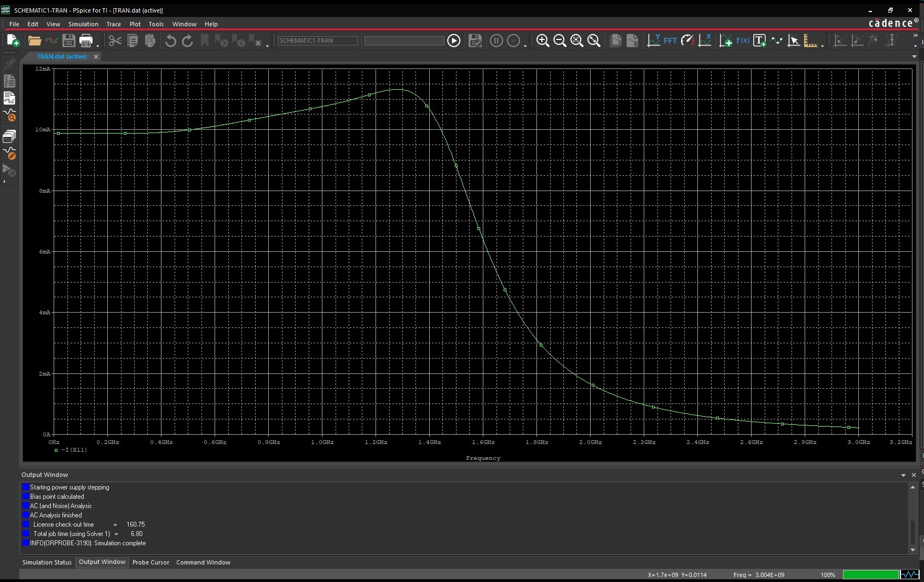Click the append waveform file icon
This screenshot has height=582, width=924.
(x=51, y=41)
